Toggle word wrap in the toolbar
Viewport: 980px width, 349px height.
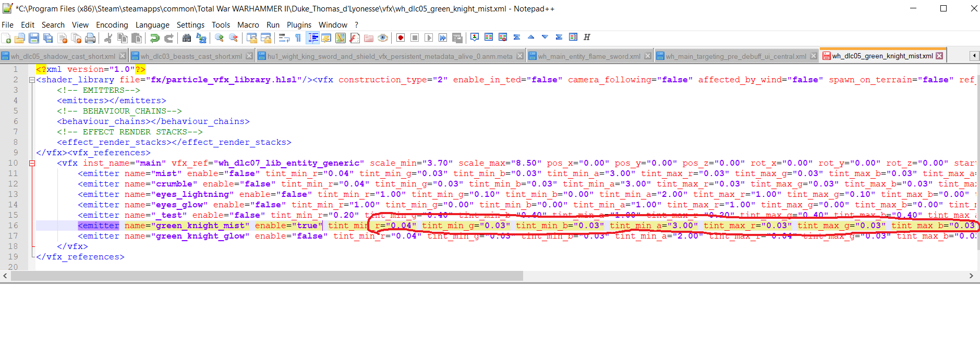tap(284, 38)
